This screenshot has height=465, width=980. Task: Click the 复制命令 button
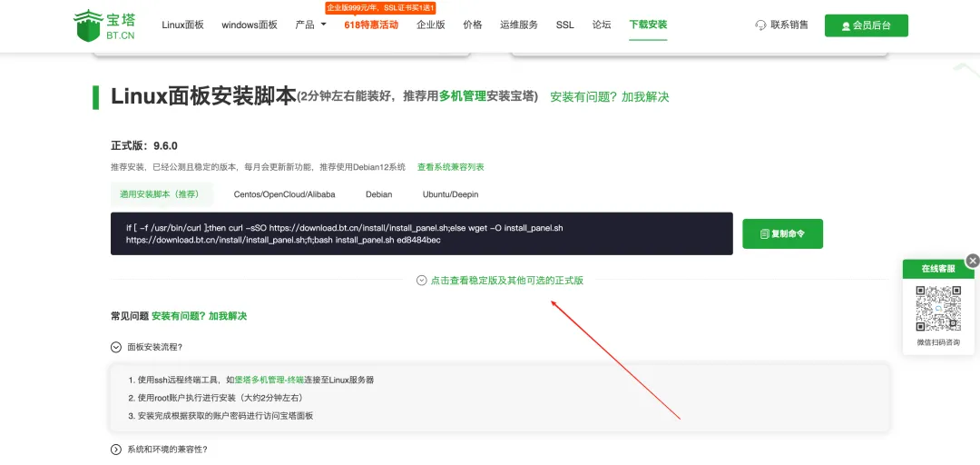pos(782,233)
